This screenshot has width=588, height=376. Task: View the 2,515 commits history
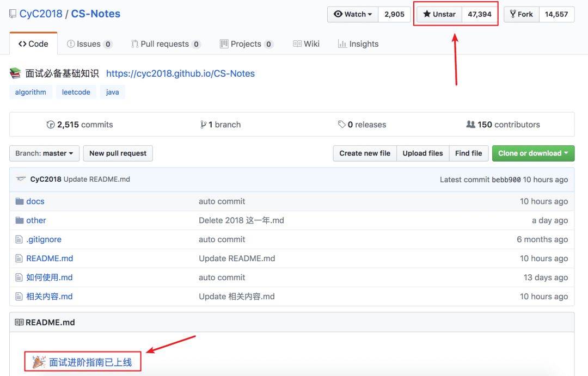click(79, 125)
